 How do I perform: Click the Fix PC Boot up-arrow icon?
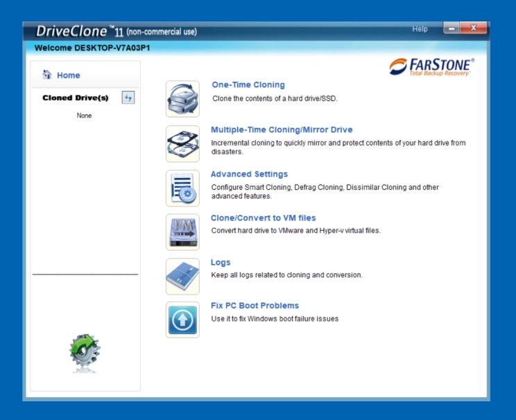[x=182, y=320]
